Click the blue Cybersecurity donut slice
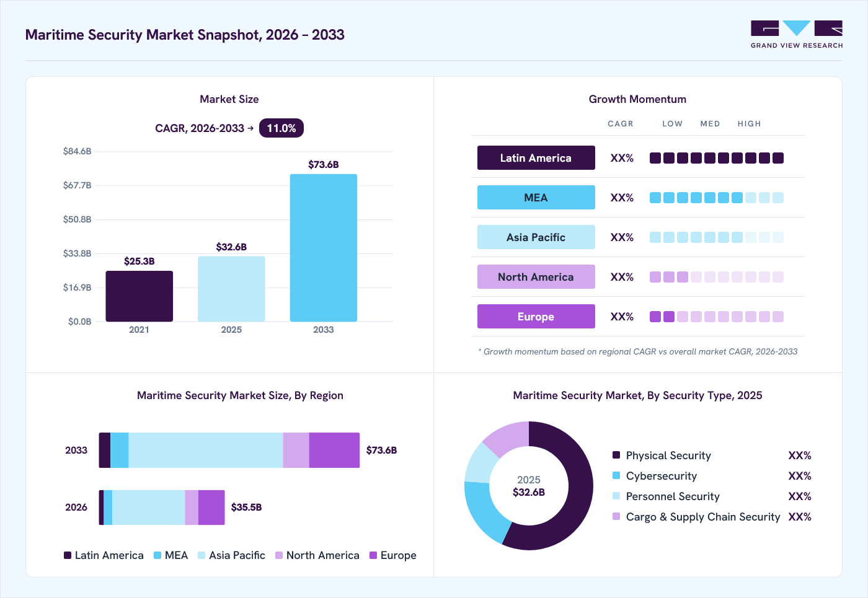This screenshot has height=598, width=868. (485, 512)
